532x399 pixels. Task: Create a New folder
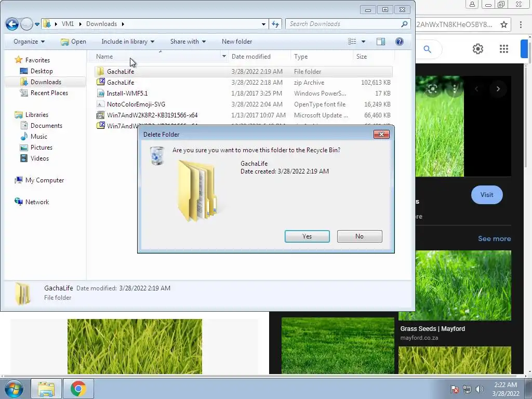click(x=237, y=42)
